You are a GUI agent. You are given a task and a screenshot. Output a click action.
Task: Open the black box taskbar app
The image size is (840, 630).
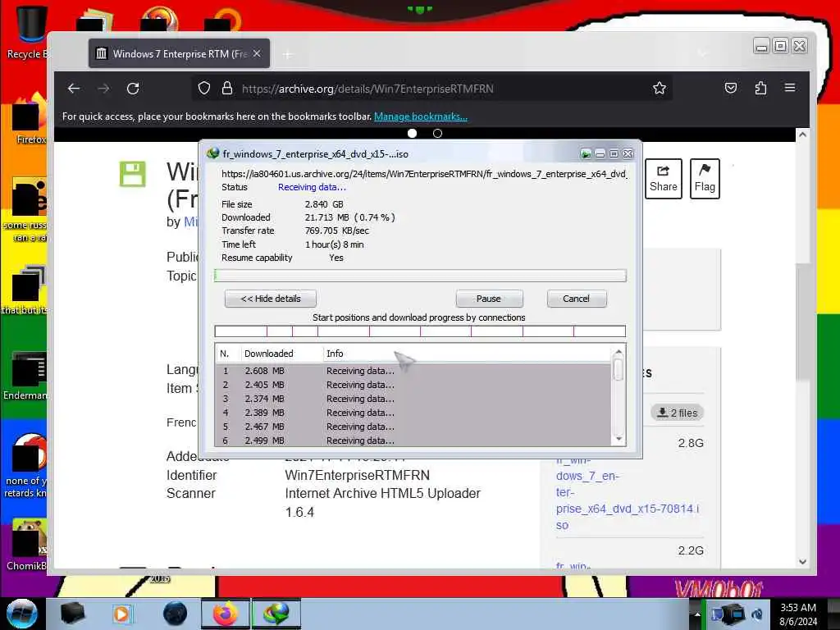[72, 614]
